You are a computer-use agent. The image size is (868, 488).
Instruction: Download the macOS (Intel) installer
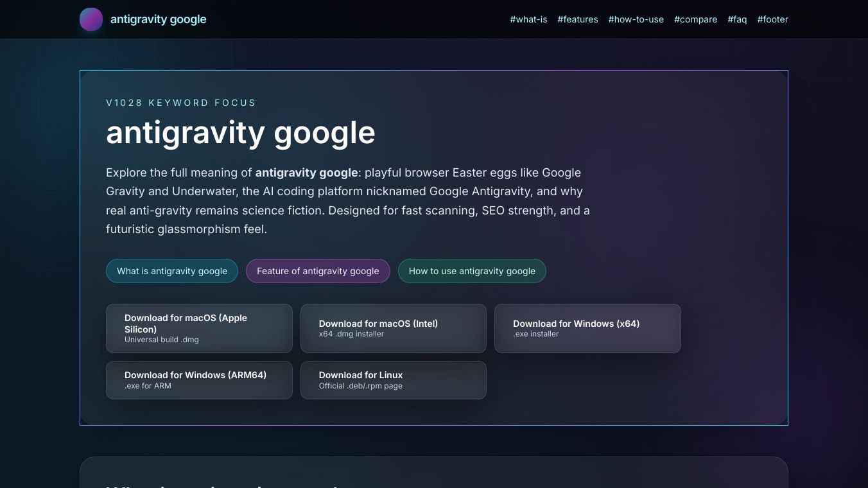coord(393,328)
